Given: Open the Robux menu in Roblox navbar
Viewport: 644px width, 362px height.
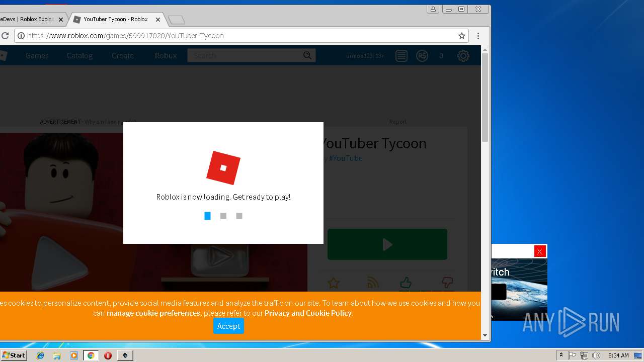Looking at the screenshot, I should (166, 56).
